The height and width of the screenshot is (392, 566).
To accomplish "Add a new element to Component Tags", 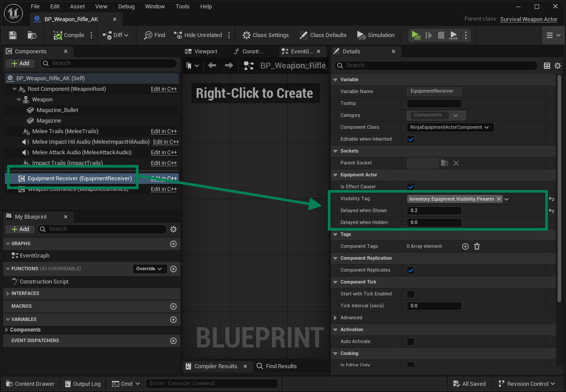I will coord(465,246).
